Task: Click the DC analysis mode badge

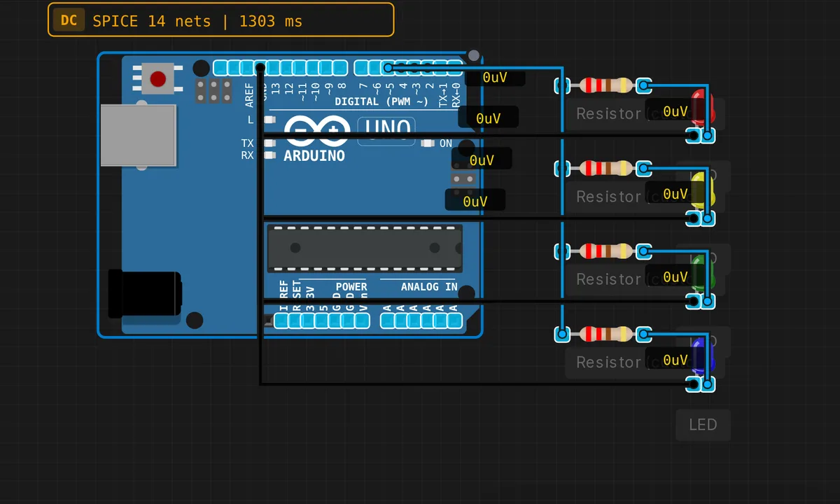Action: (69, 20)
